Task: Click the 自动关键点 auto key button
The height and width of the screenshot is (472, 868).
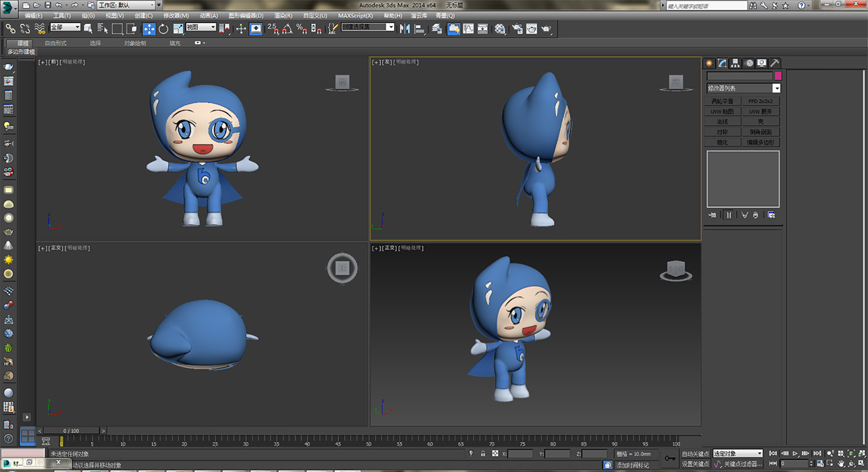Action: [x=695, y=454]
